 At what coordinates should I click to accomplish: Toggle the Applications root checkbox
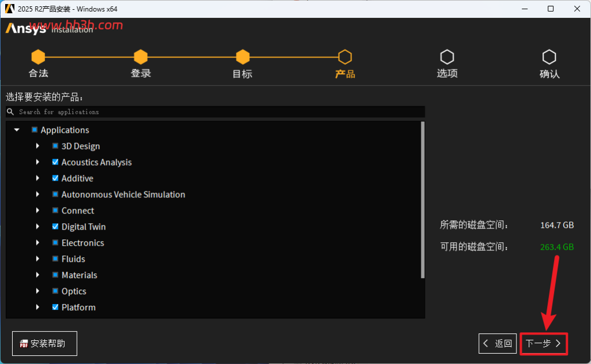[34, 130]
